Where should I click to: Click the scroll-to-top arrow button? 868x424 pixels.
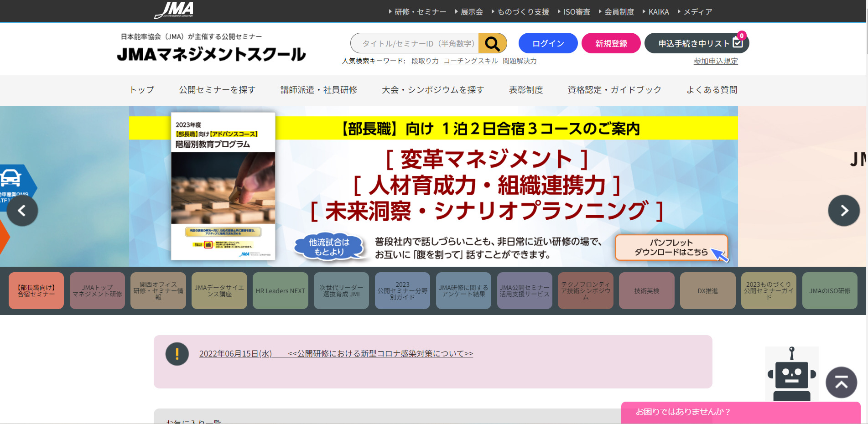(x=841, y=383)
